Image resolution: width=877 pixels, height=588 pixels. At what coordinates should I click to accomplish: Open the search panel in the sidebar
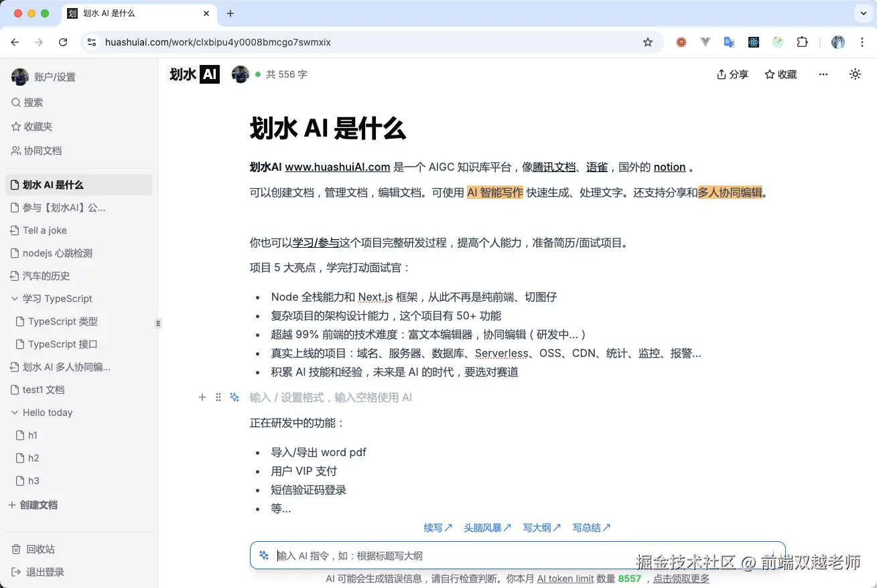(x=33, y=102)
